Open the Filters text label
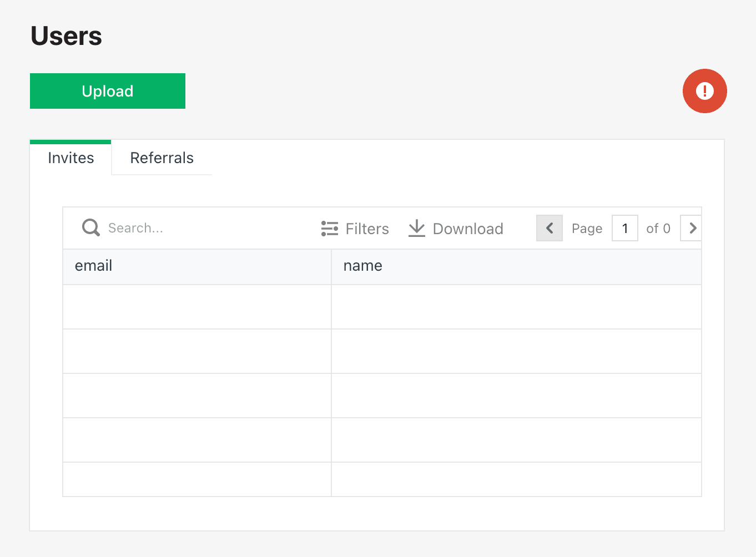 pyautogui.click(x=367, y=229)
